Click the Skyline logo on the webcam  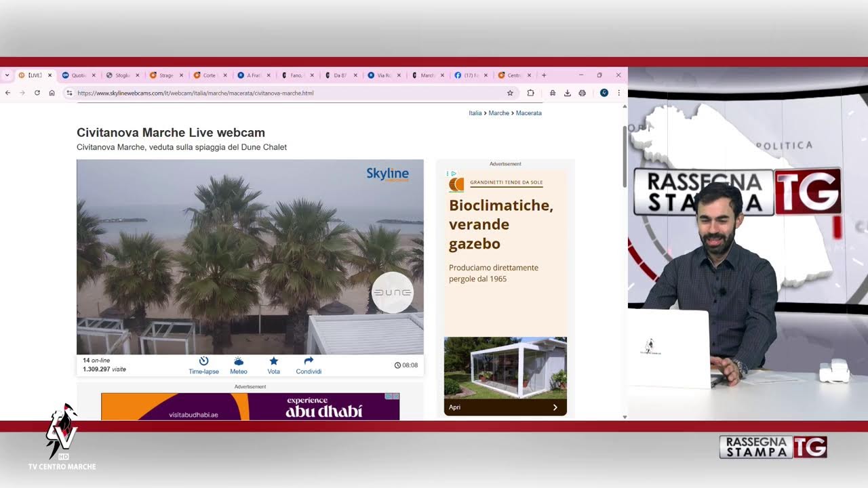(388, 174)
